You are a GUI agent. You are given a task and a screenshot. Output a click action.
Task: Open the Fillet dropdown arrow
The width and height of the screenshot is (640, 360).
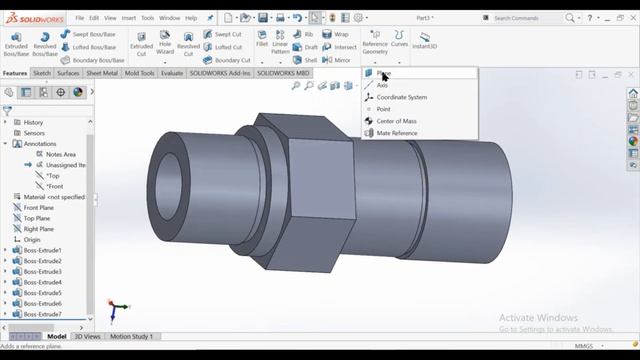262,62
